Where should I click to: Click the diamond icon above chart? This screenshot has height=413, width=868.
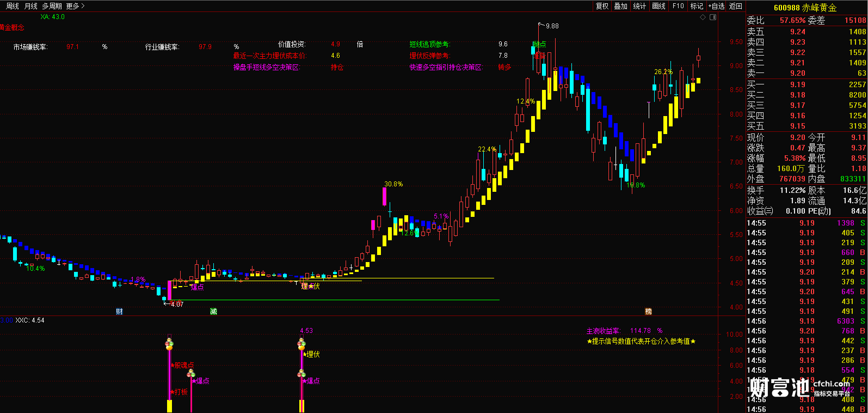point(703,17)
